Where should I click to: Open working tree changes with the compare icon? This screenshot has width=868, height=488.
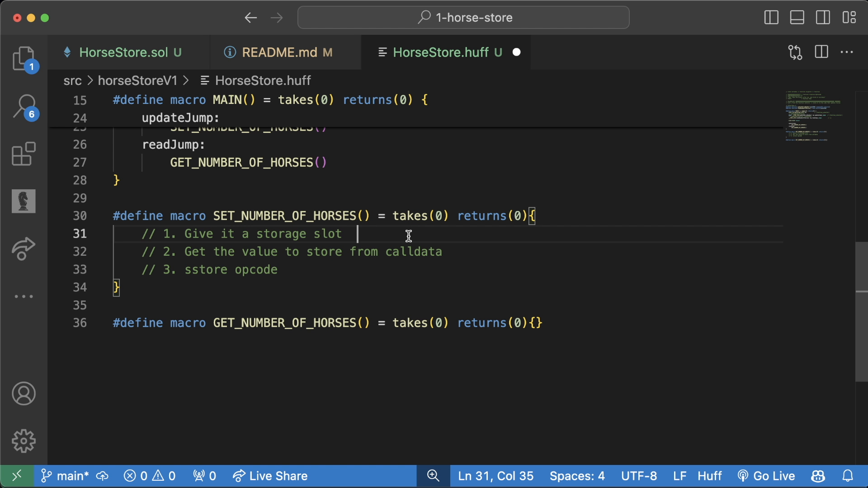click(x=795, y=52)
